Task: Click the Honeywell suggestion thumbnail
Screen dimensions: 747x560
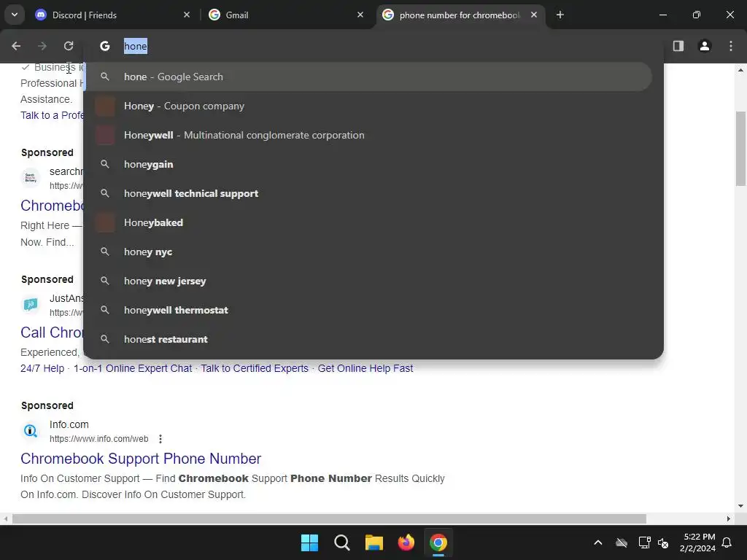Action: pyautogui.click(x=105, y=135)
